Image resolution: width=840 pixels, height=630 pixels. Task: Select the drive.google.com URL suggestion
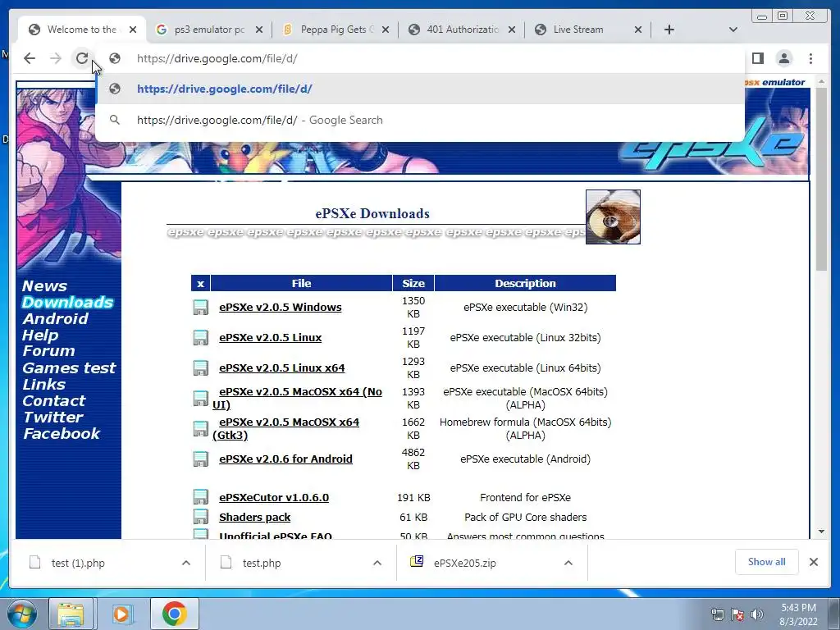click(420, 89)
